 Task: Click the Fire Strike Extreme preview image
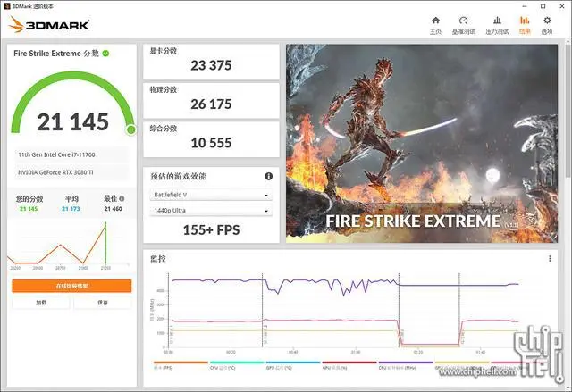tap(422, 144)
